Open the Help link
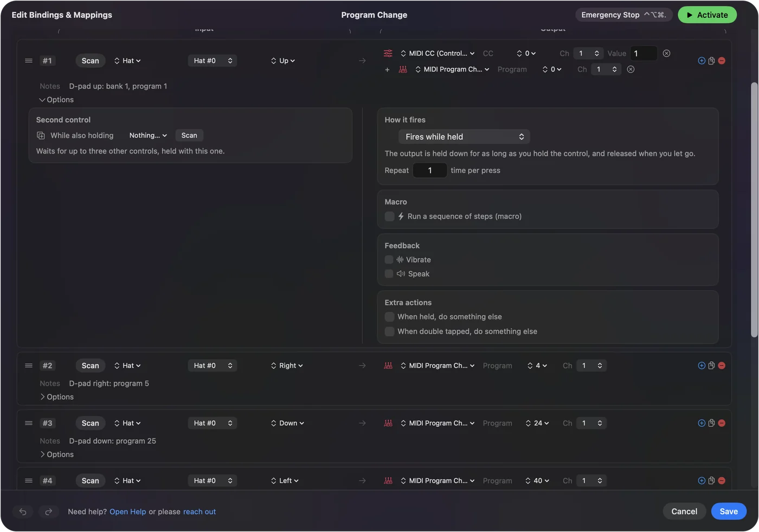Viewport: 759px width, 532px height. 128,512
